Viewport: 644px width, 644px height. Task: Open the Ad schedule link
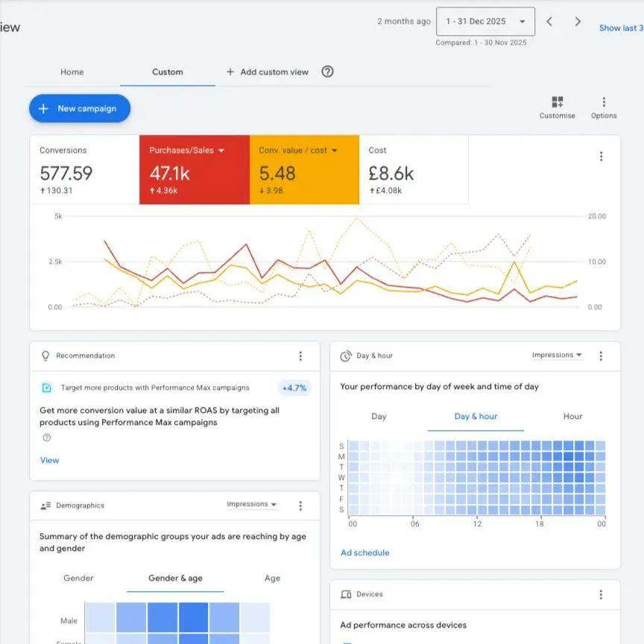pos(364,553)
